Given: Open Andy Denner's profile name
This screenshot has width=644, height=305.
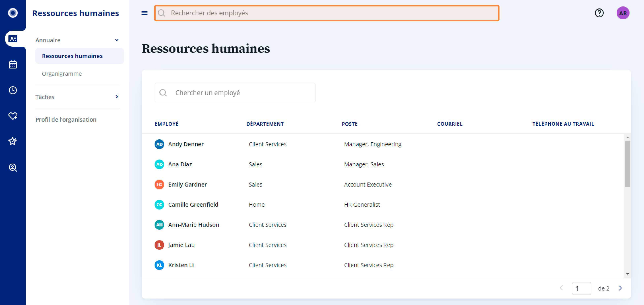Looking at the screenshot, I should tap(186, 144).
